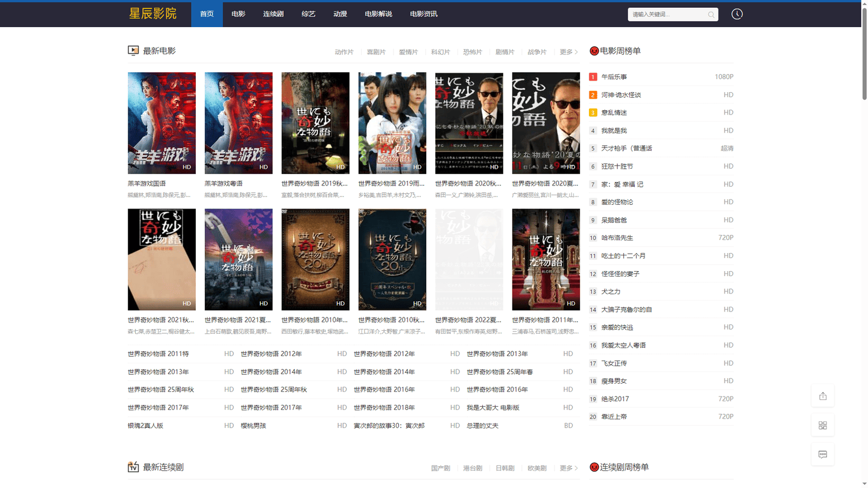Open the 欧美剧 category

coord(537,468)
